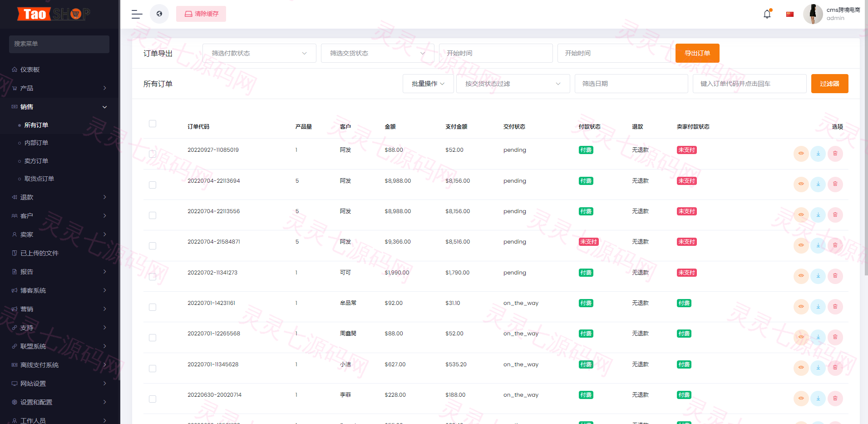
Task: Expand the 网站设置 sidebar menu
Action: [x=60, y=384]
